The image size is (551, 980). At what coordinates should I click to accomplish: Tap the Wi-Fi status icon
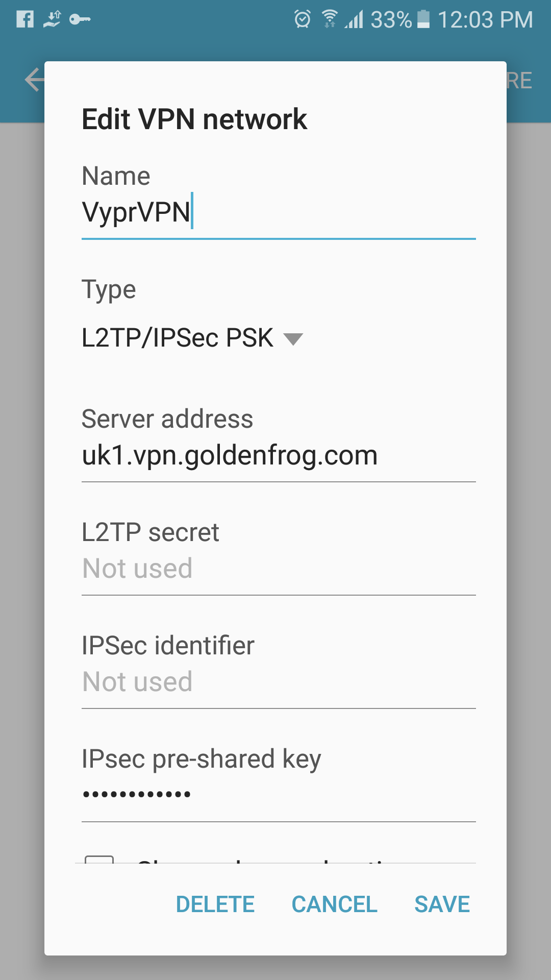(x=330, y=19)
